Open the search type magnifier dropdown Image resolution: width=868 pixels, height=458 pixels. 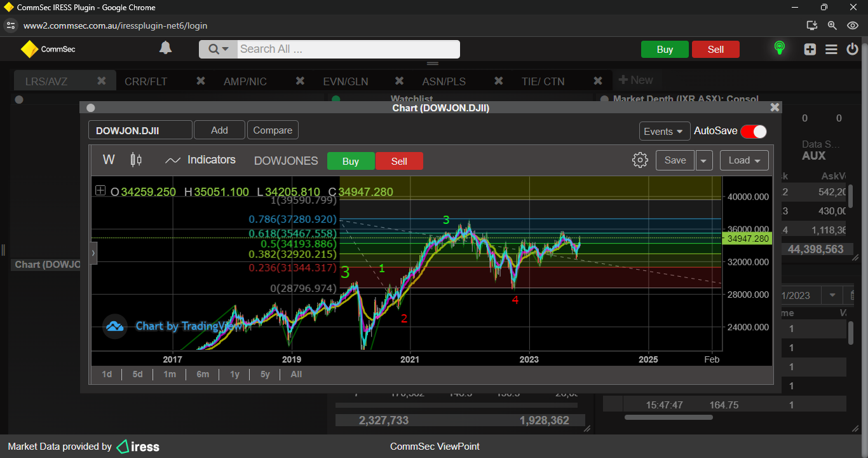218,49
